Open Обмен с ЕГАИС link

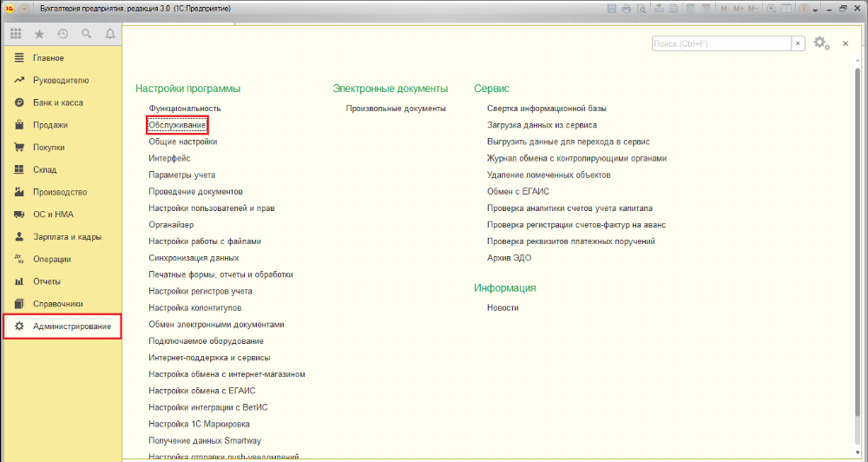[518, 192]
